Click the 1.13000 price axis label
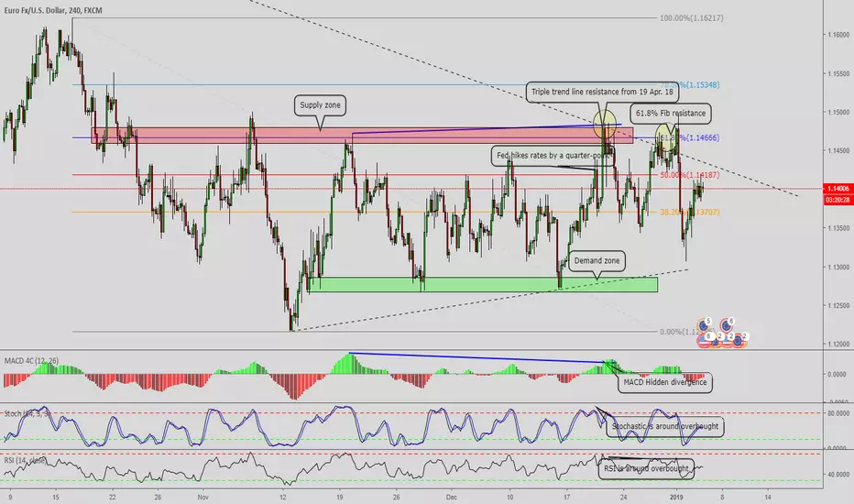The height and width of the screenshot is (504, 854). click(x=838, y=267)
